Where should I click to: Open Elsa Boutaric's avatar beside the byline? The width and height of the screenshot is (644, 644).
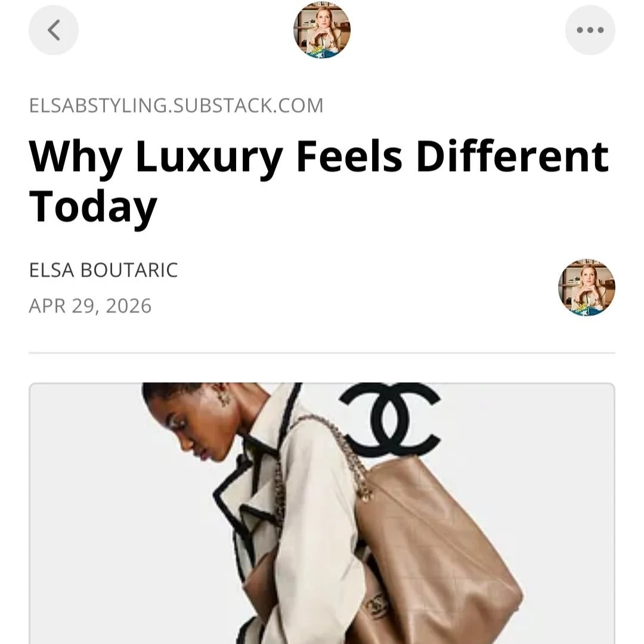587,287
